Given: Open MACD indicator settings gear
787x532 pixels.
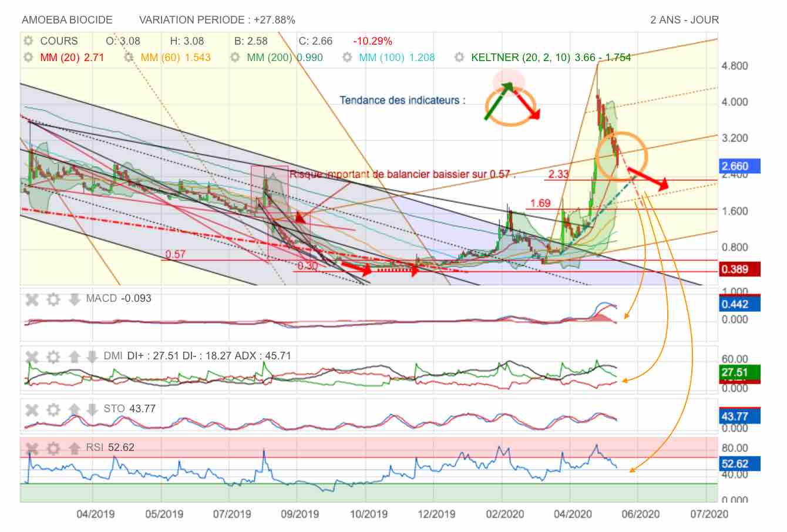Looking at the screenshot, I should 53,299.
